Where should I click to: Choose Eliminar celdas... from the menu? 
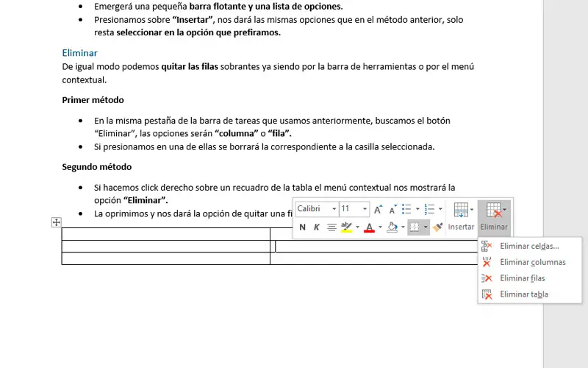(x=529, y=247)
